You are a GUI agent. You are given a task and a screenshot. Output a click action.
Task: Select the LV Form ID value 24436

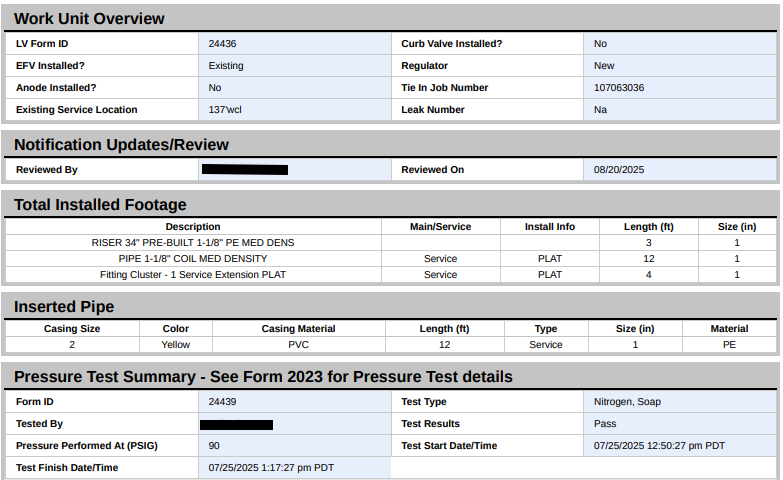tap(222, 44)
